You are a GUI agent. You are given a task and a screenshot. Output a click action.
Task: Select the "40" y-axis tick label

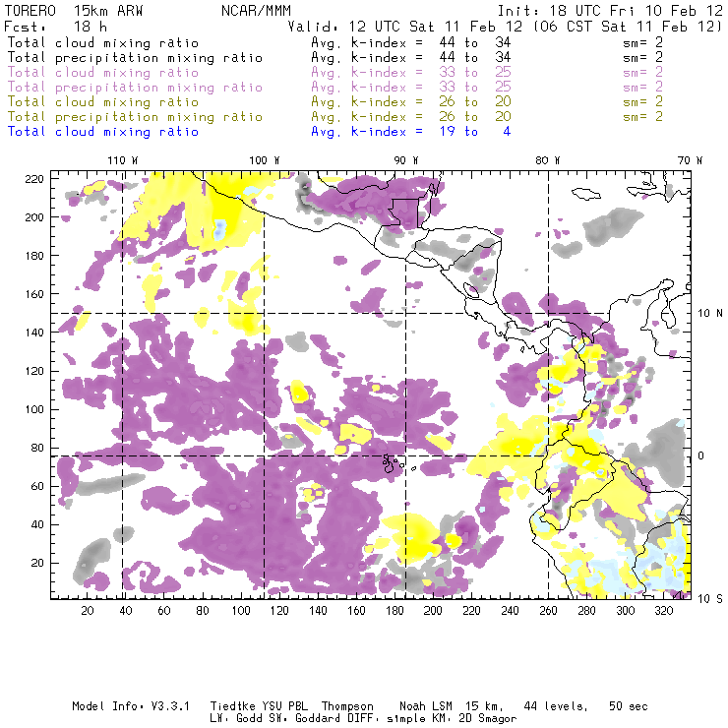[37, 524]
